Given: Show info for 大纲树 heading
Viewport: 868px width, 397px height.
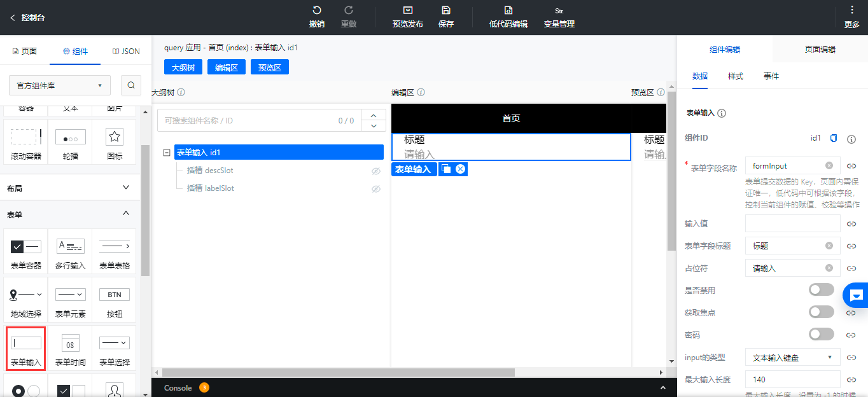Looking at the screenshot, I should tap(181, 93).
